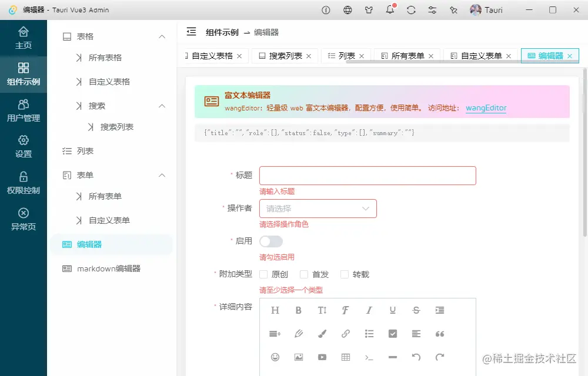Insert a blockquote in editor
The image size is (588, 376).
tap(439, 334)
